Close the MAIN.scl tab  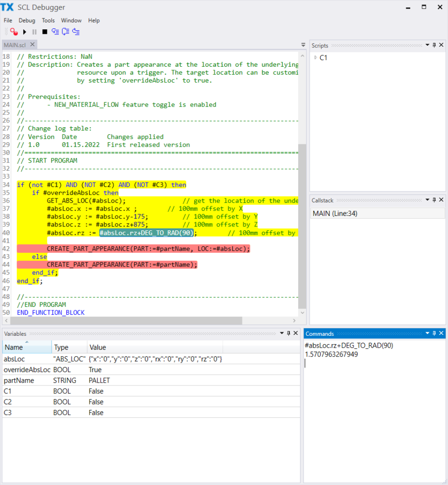pyautogui.click(x=32, y=45)
